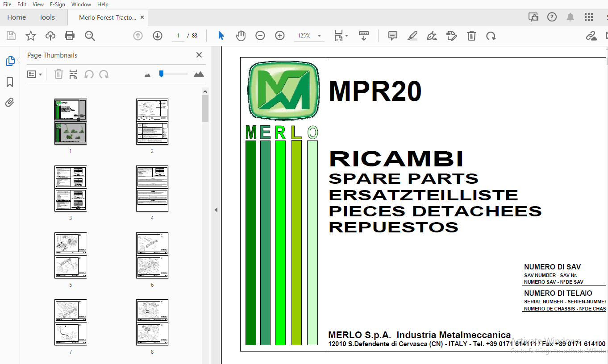608x364 pixels.
Task: Select page 7 thumbnail
Action: 71,322
